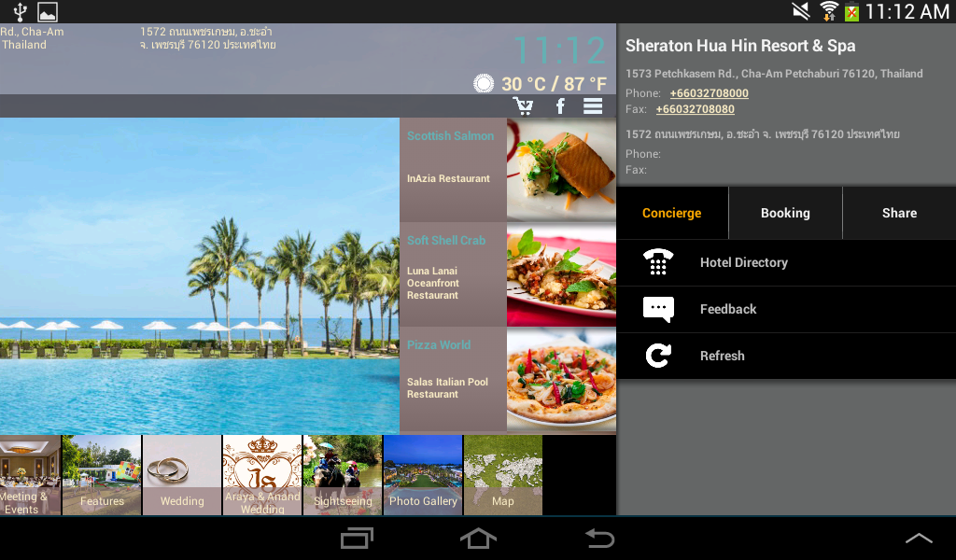Tap temperature reading 30 °C / 87 °F
956x560 pixels.
click(554, 83)
